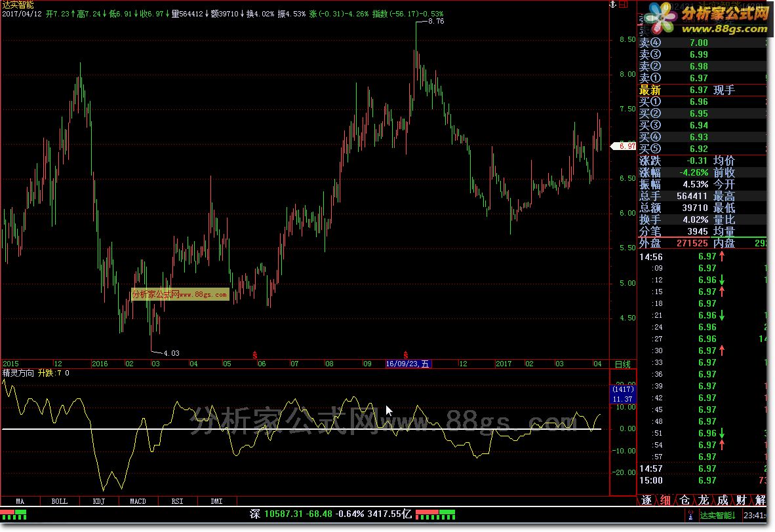Click the 8.76 high price label
Image resolution: width=775 pixels, height=532 pixels.
click(x=436, y=21)
